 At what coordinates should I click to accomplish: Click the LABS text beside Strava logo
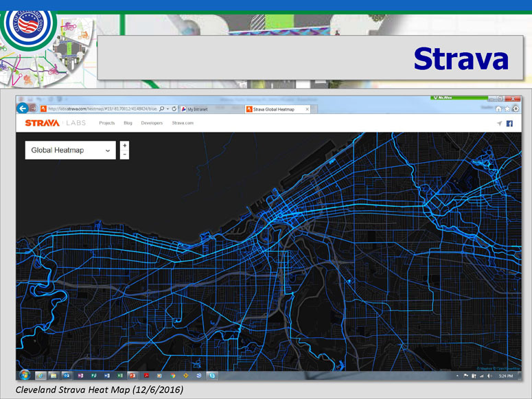click(x=76, y=123)
